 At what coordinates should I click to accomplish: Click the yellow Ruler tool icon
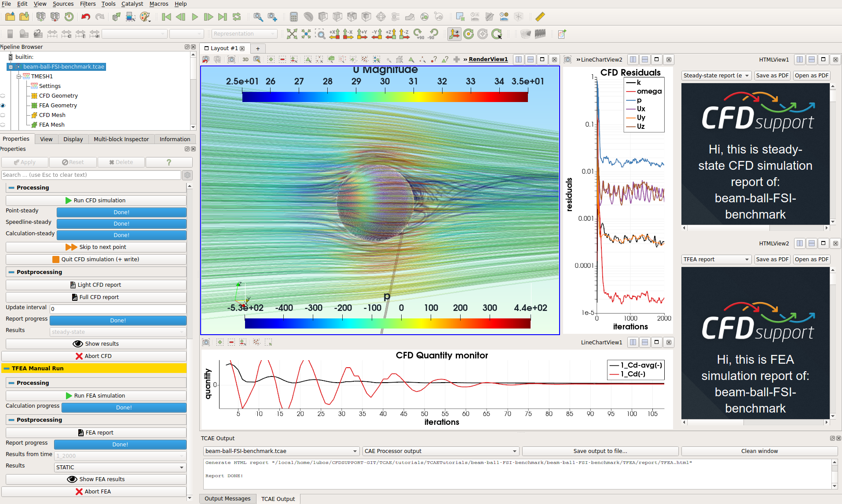(540, 17)
